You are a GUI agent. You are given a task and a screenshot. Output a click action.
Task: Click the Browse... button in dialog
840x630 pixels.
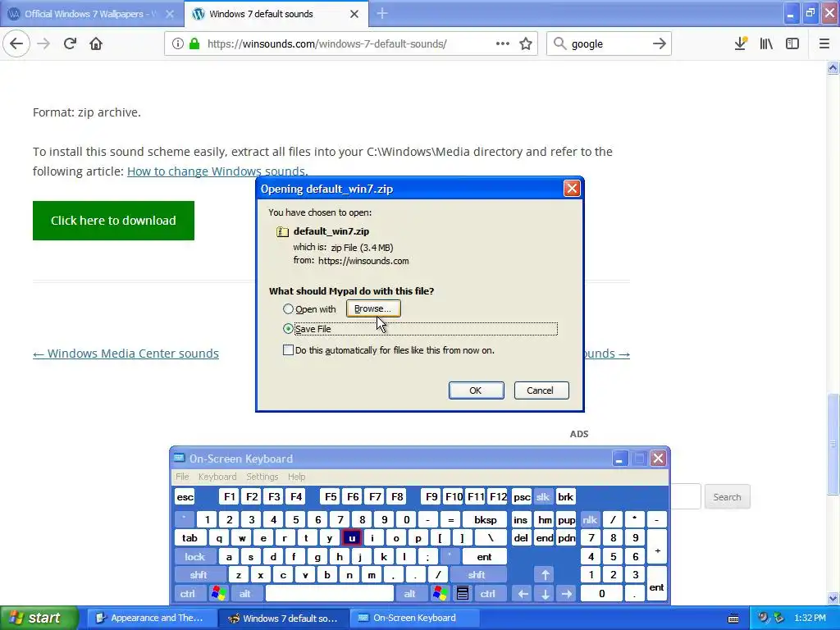pos(373,308)
